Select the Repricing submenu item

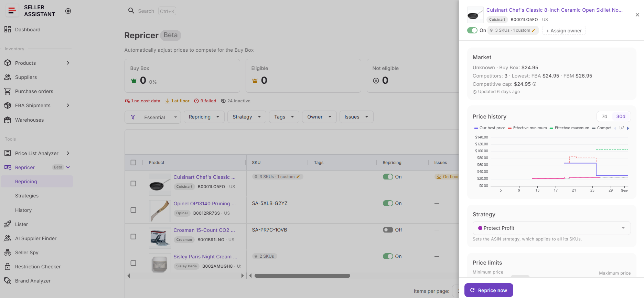tap(37, 182)
